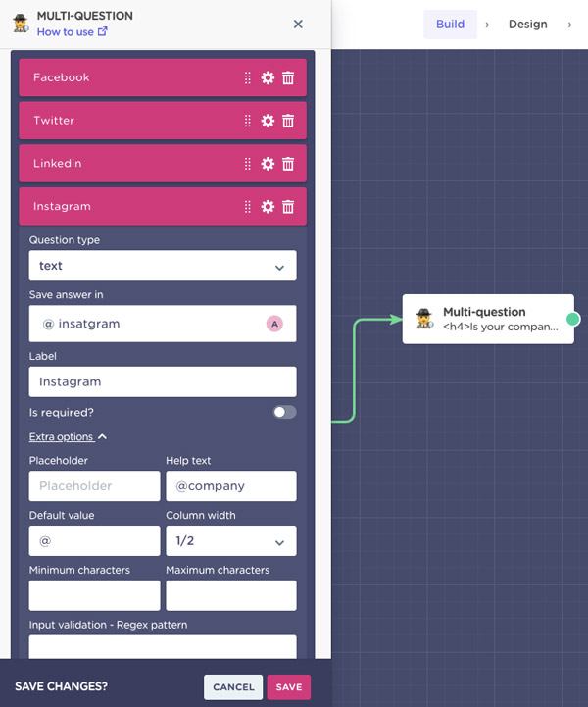Cancel the unsaved changes

tap(233, 687)
